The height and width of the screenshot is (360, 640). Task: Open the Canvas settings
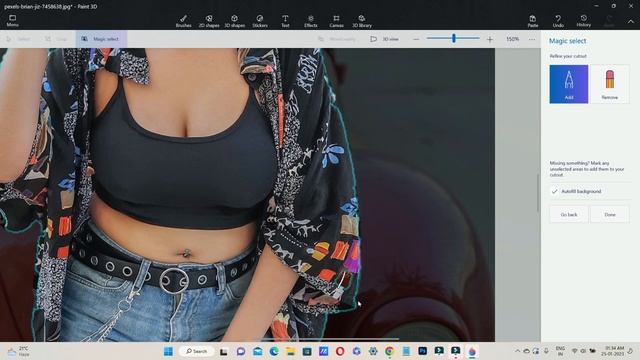point(336,21)
